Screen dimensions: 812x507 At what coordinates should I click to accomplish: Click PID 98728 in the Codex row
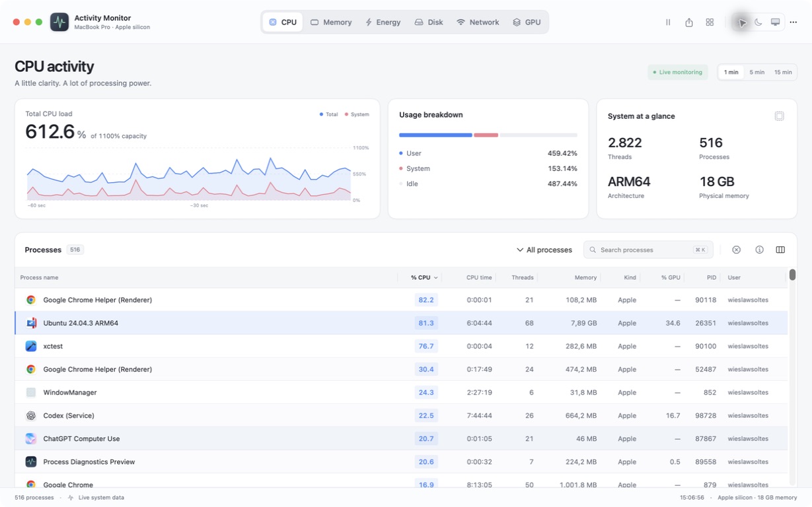pos(706,415)
